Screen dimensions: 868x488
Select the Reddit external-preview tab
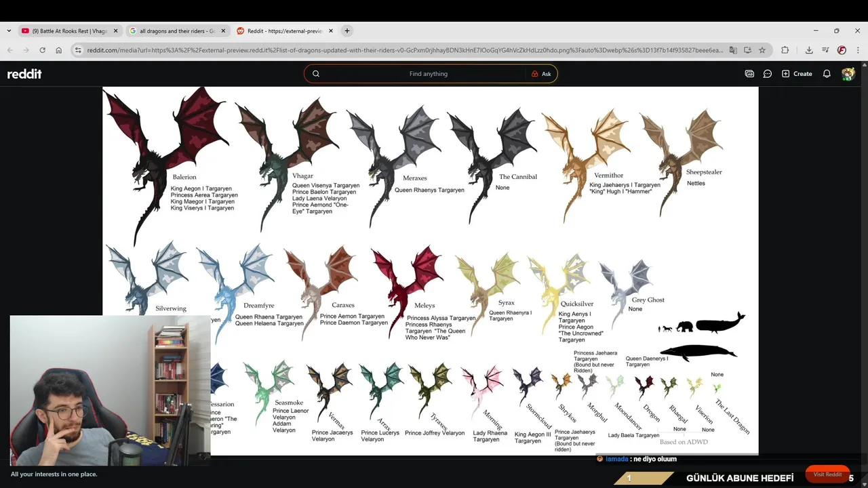(x=285, y=30)
